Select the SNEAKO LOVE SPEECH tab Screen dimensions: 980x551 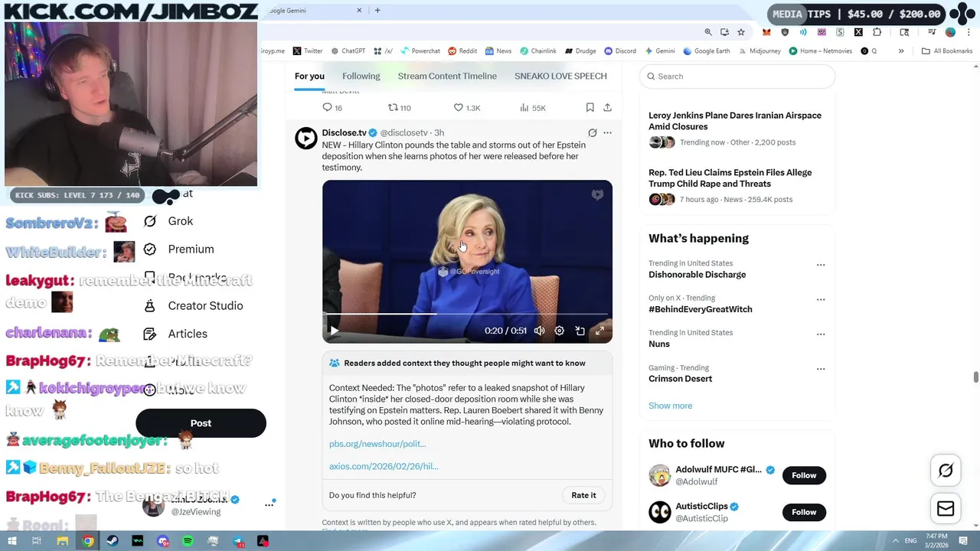pyautogui.click(x=560, y=76)
